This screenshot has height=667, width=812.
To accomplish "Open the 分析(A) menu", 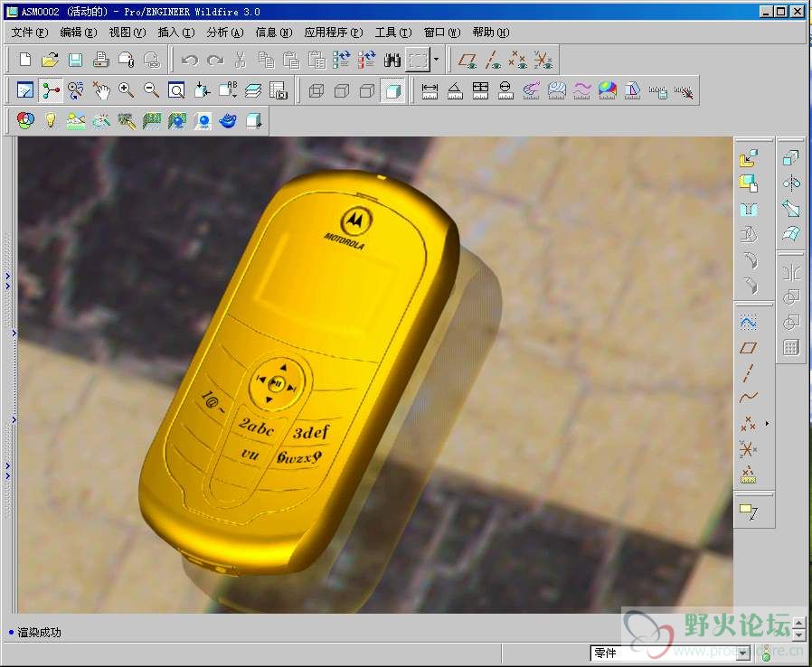I will coord(225,33).
